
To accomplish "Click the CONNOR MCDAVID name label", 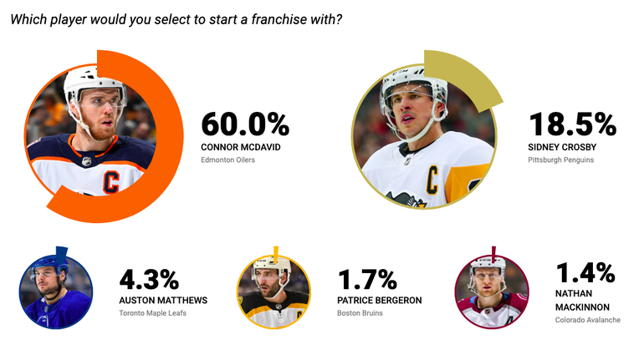I will [241, 147].
